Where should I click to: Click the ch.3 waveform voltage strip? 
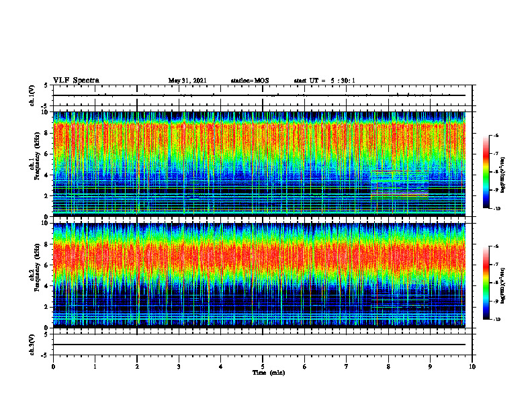pos(262,345)
